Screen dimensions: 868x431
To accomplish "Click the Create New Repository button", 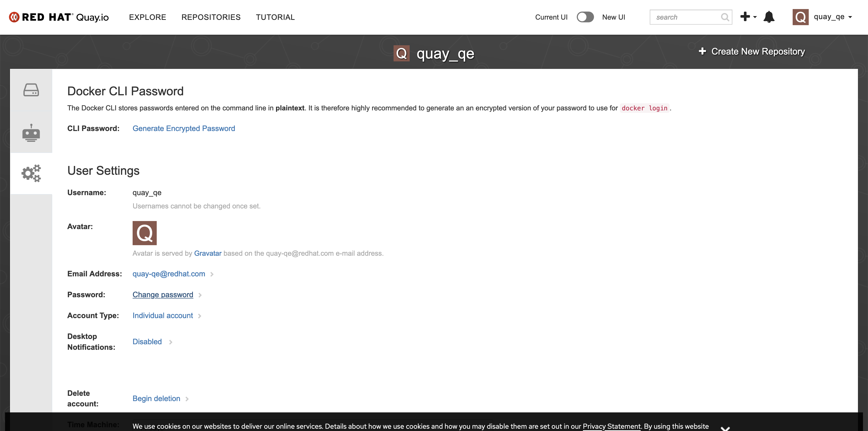I will [752, 52].
